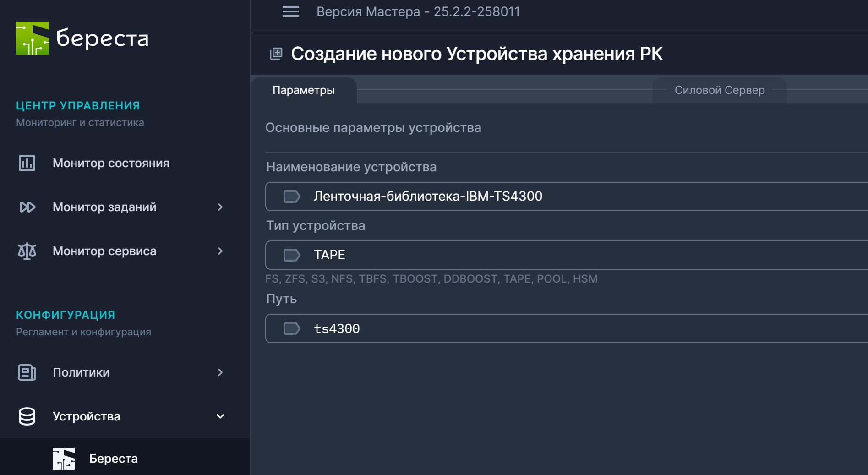Click the tag icon in Тип устройства field
This screenshot has width=868, height=475.
[x=291, y=255]
